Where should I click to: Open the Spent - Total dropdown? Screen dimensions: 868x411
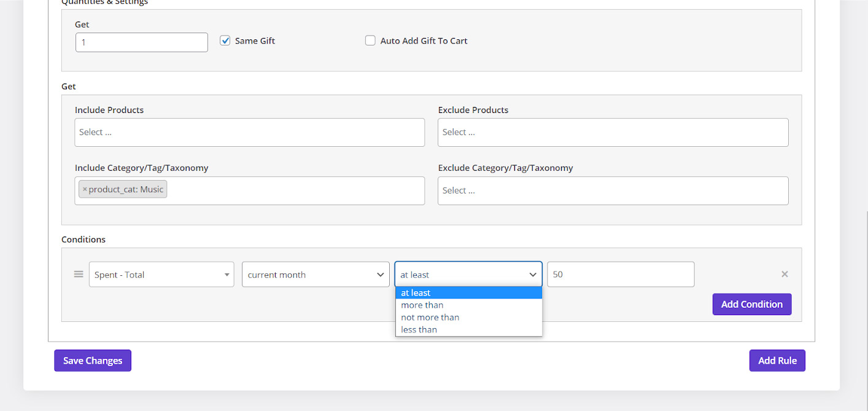(x=161, y=275)
